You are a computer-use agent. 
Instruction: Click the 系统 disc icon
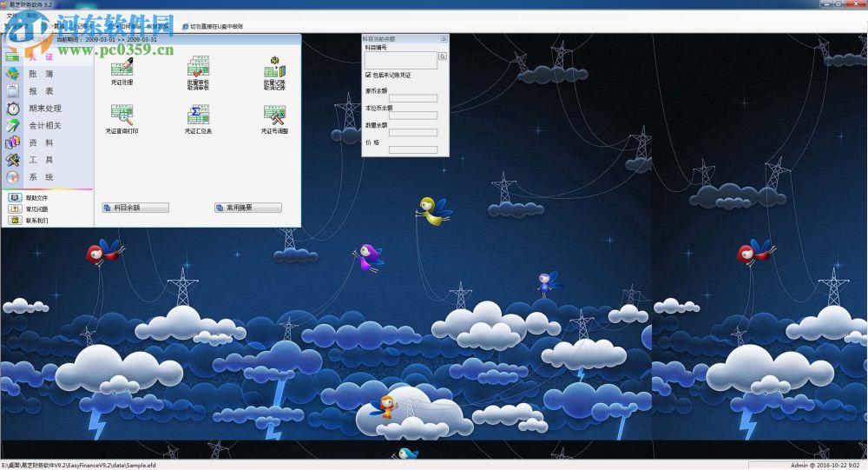13,177
